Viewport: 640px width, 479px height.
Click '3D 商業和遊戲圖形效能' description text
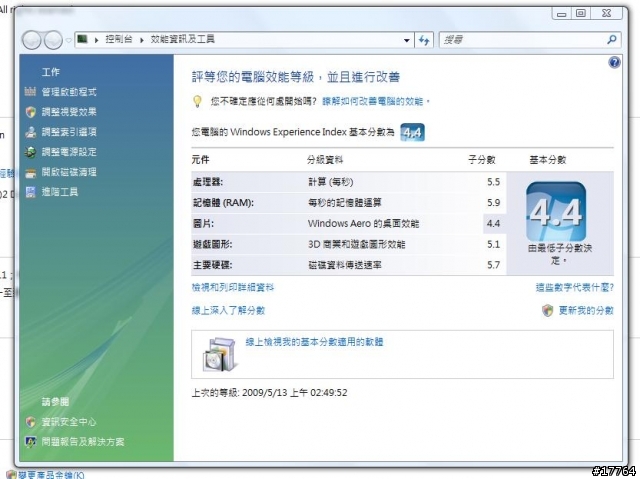point(356,244)
